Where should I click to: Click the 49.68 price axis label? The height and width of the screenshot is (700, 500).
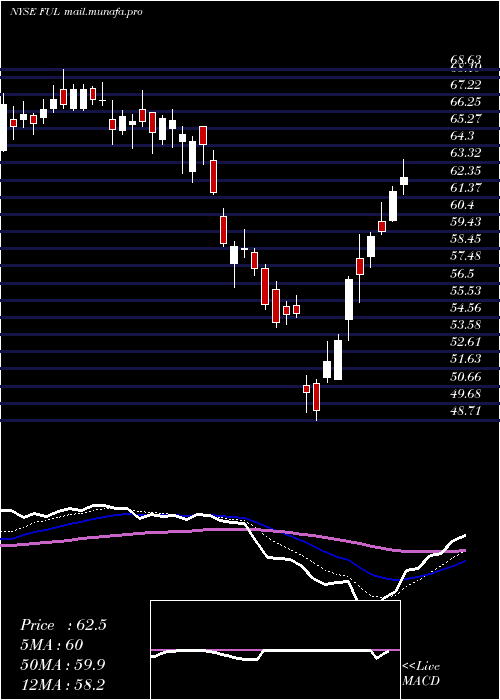coord(466,394)
